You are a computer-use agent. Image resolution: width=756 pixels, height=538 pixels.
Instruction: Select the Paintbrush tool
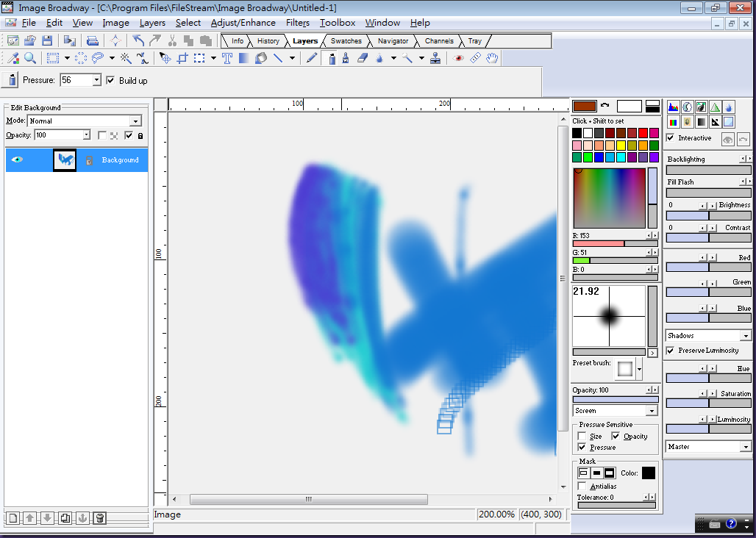[346, 58]
